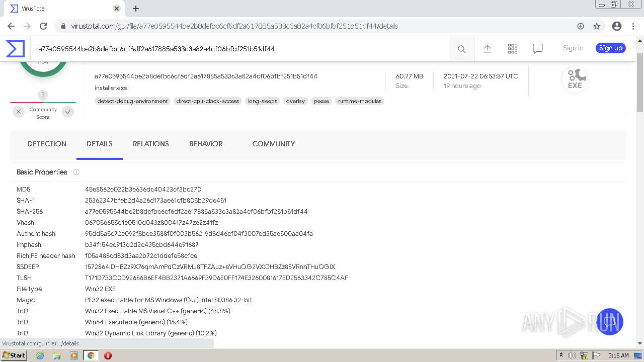Click the long-sleeps tag

(x=263, y=101)
